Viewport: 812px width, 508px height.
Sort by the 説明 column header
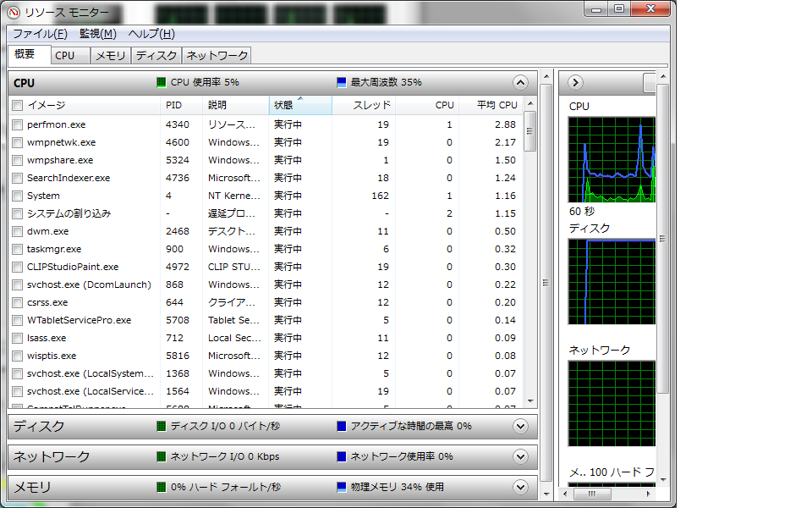click(236, 105)
